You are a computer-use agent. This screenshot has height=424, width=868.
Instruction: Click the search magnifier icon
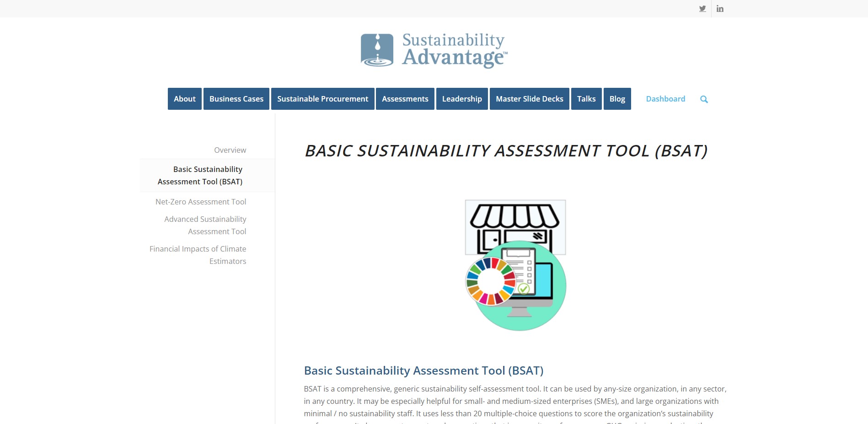(704, 99)
